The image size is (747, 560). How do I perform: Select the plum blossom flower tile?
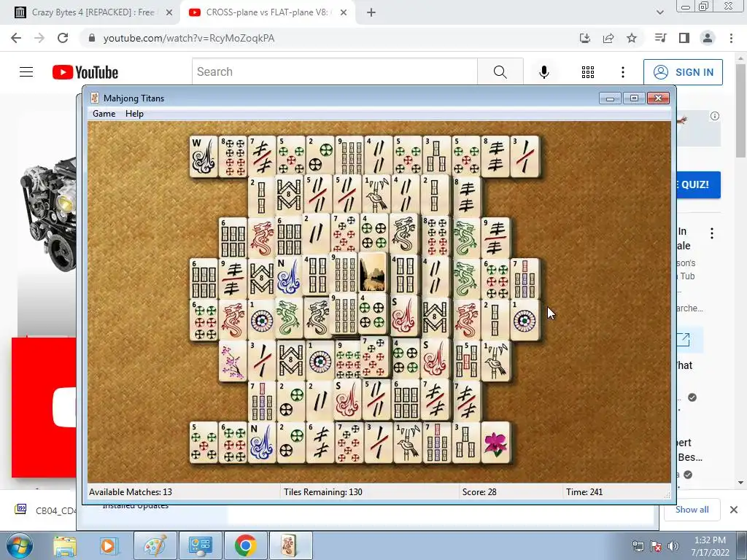(233, 361)
